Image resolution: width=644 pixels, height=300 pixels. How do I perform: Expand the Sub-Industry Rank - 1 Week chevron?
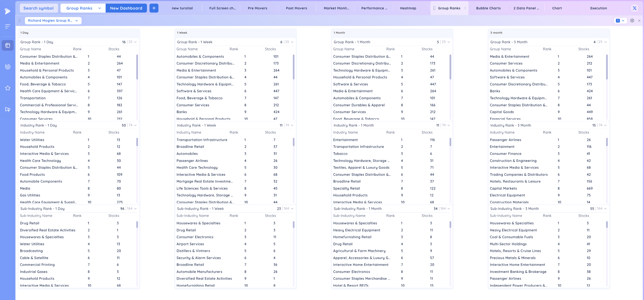[292, 209]
